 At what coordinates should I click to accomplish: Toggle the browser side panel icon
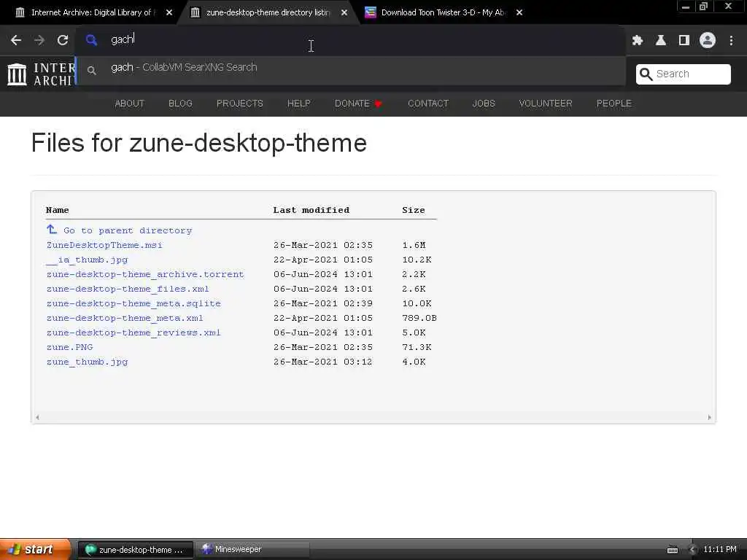coord(684,41)
